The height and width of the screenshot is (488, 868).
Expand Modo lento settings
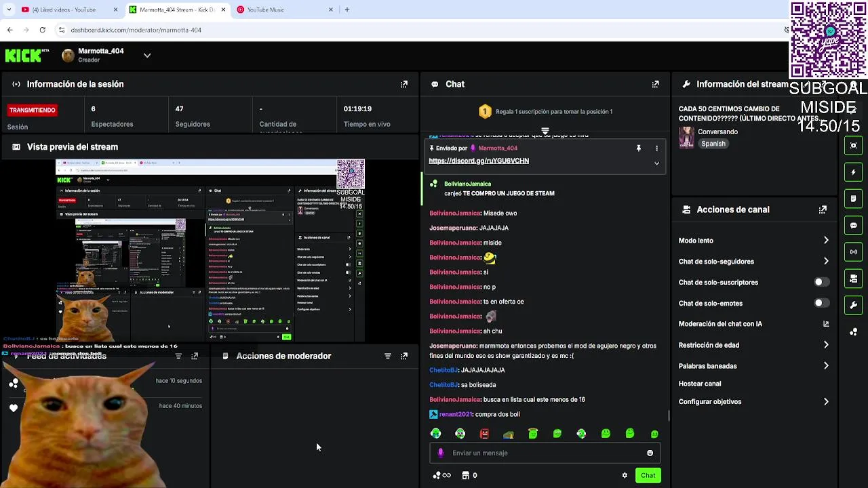[x=826, y=241]
